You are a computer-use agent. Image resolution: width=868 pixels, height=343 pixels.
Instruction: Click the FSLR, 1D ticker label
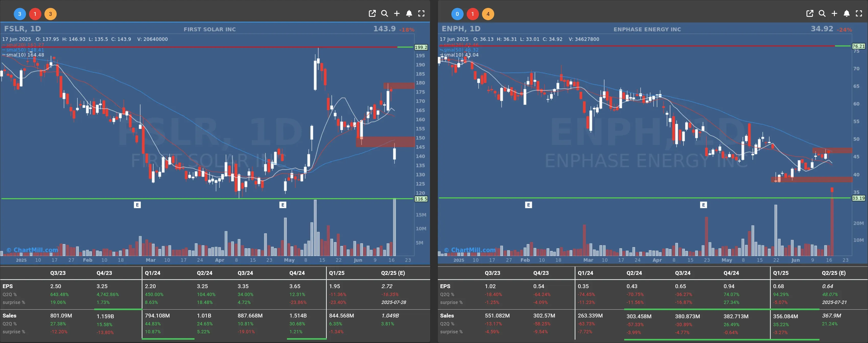click(22, 29)
